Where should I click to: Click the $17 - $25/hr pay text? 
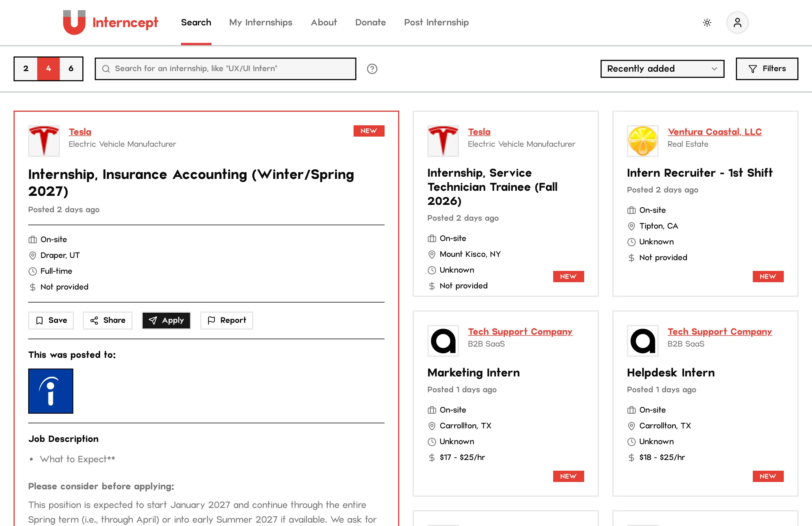(462, 457)
